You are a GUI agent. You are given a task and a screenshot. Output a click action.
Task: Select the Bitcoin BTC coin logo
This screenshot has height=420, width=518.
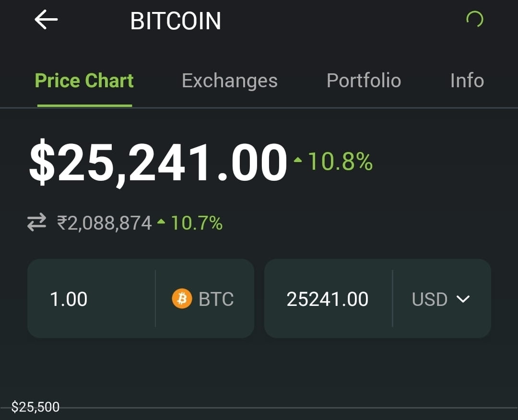click(183, 298)
